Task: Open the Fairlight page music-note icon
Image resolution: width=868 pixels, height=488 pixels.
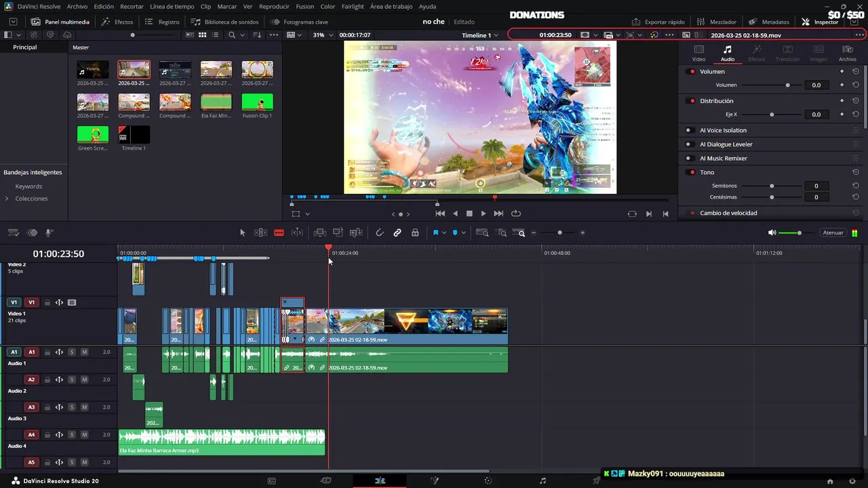Action: pos(542,481)
